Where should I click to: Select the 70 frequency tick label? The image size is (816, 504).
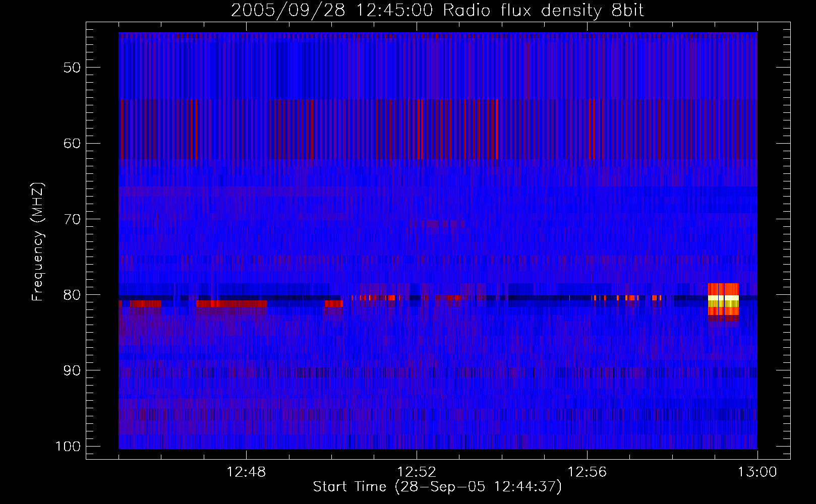pos(72,219)
